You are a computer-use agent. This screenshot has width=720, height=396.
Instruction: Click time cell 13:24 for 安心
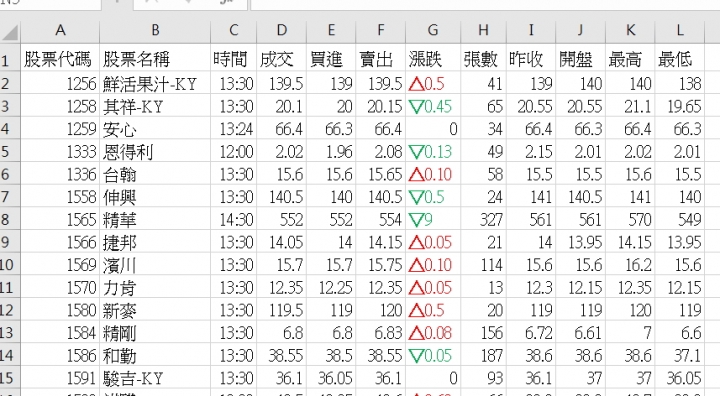click(x=234, y=129)
